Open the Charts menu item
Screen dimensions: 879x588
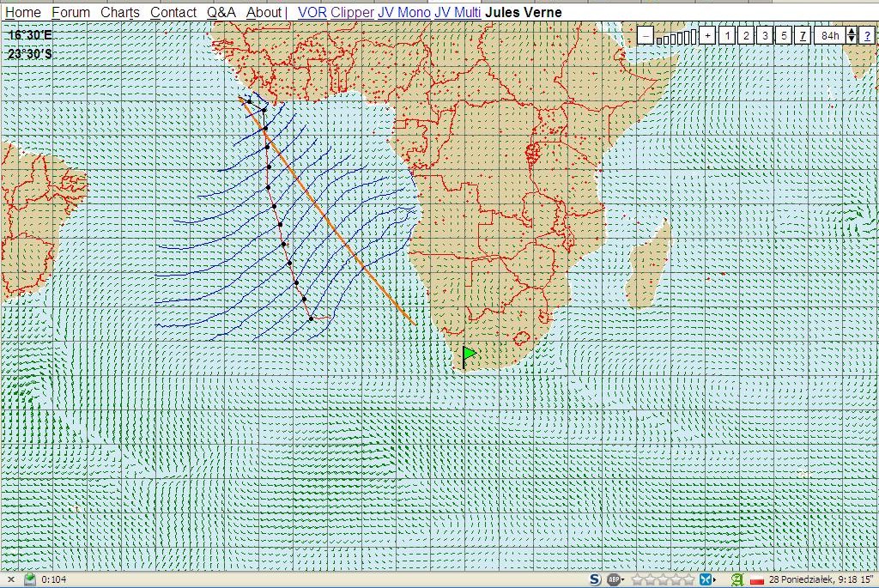(119, 12)
